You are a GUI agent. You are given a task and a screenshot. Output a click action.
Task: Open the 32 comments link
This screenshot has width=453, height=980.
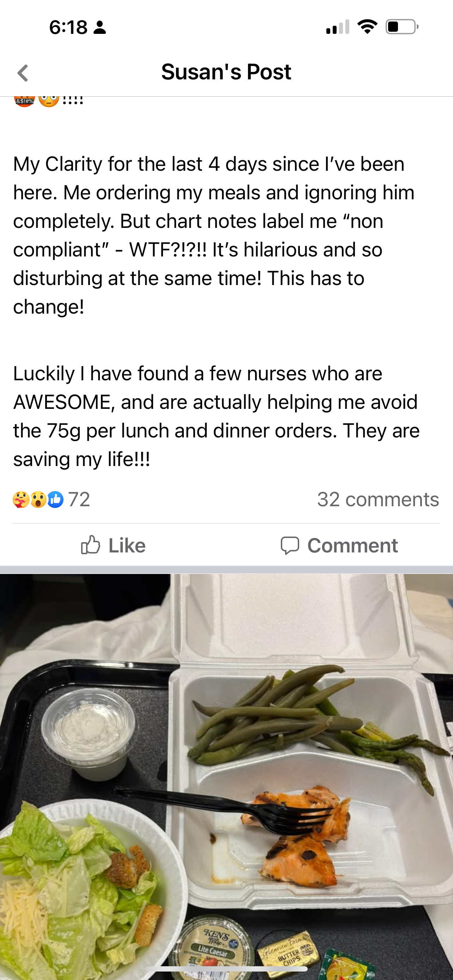378,500
